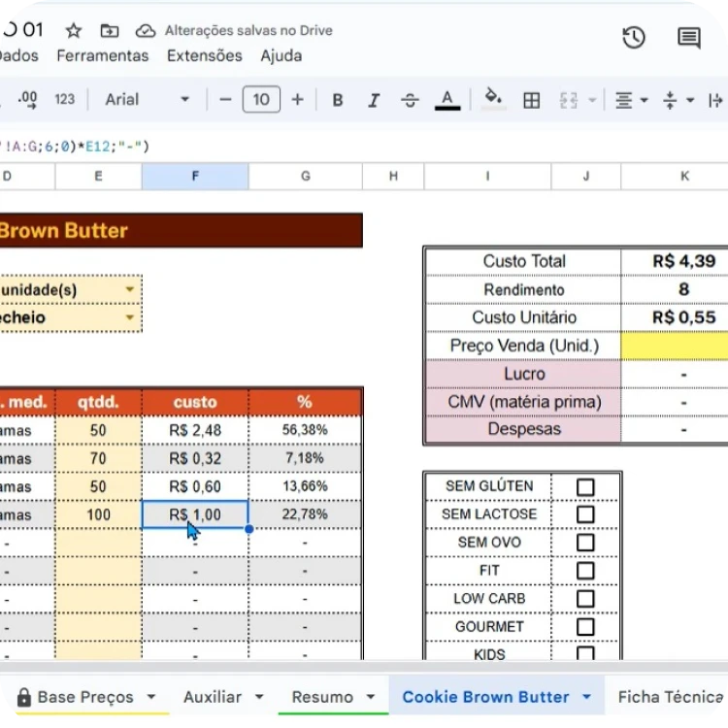Select column G header
Screen dimensions: 728x728
[306, 176]
